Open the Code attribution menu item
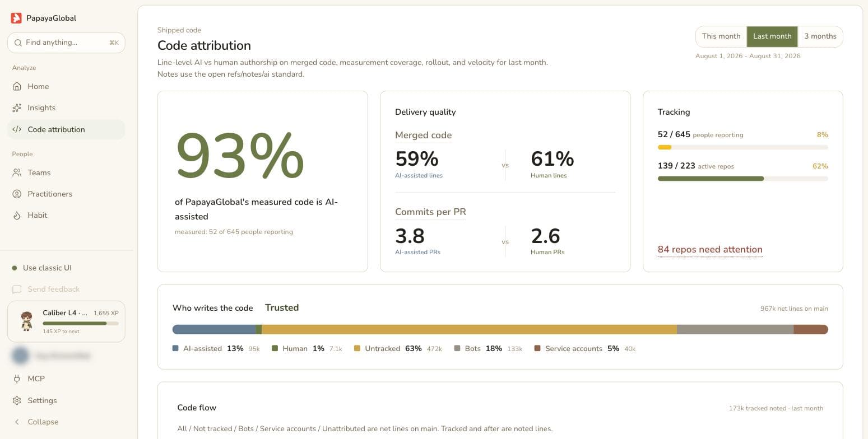Viewport: 868px width, 439px height. click(x=66, y=129)
